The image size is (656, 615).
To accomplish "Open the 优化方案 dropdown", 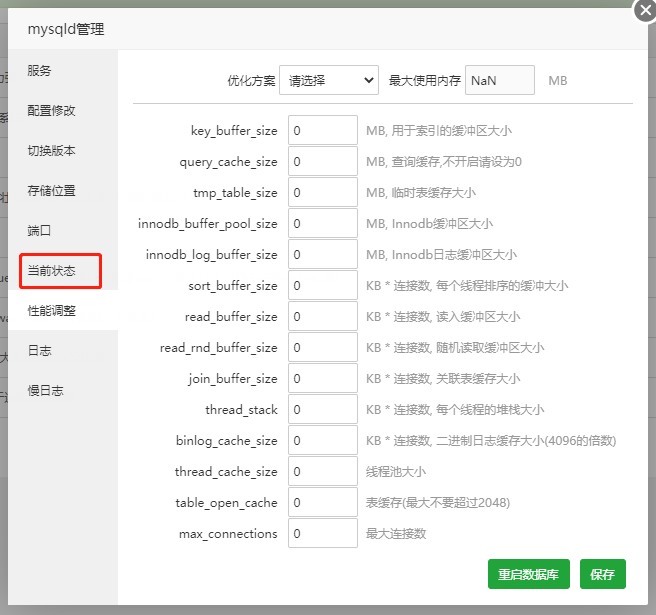I will click(329, 80).
